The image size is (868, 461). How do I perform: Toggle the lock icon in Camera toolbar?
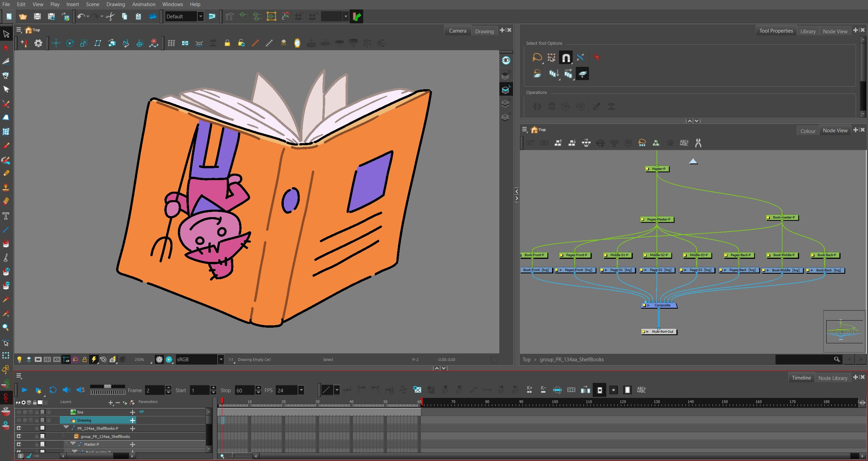pos(227,43)
